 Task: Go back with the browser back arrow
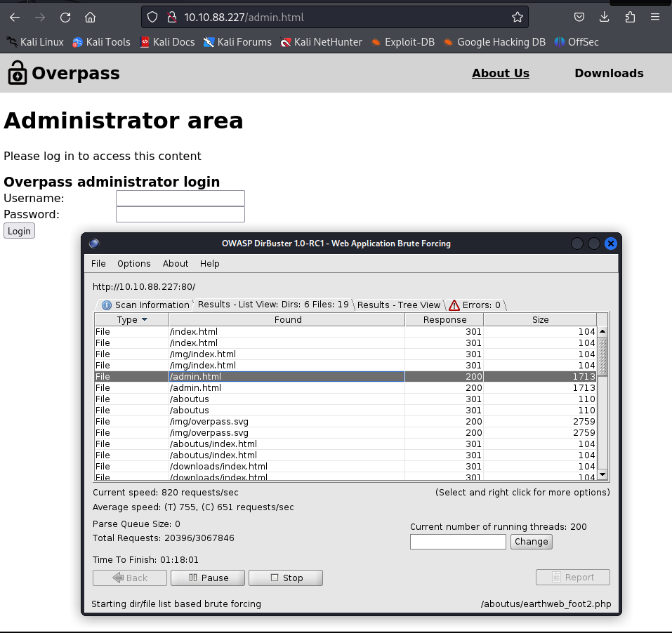pyautogui.click(x=15, y=17)
